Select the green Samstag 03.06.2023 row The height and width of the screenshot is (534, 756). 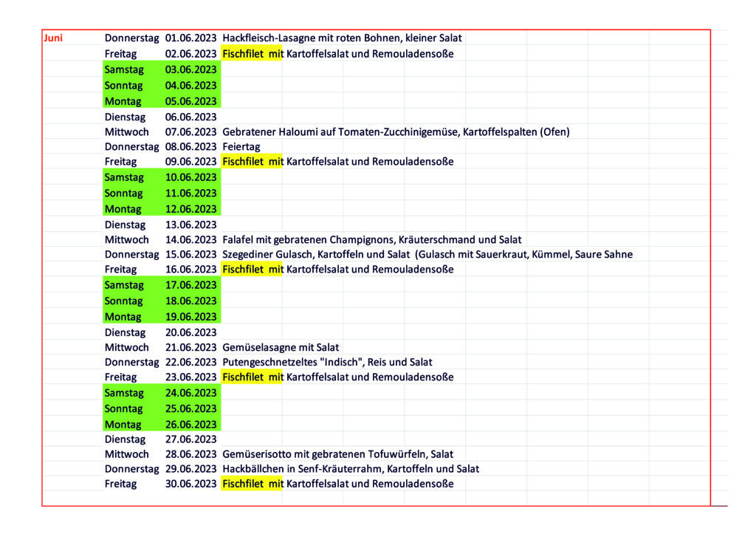tap(162, 69)
